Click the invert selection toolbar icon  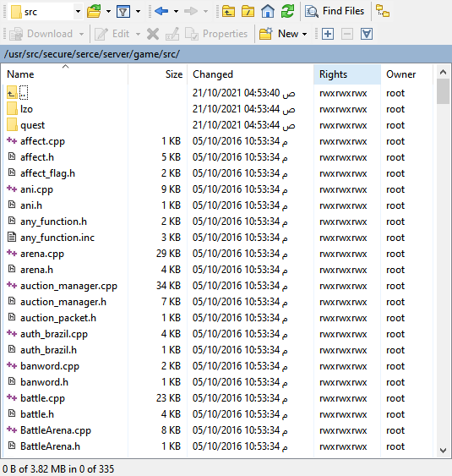pyautogui.click(x=367, y=34)
